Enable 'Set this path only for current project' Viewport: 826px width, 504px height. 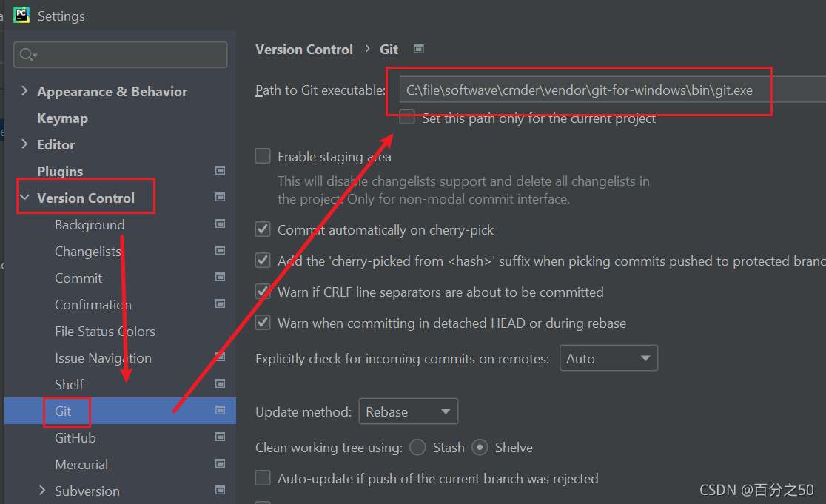[x=407, y=118]
